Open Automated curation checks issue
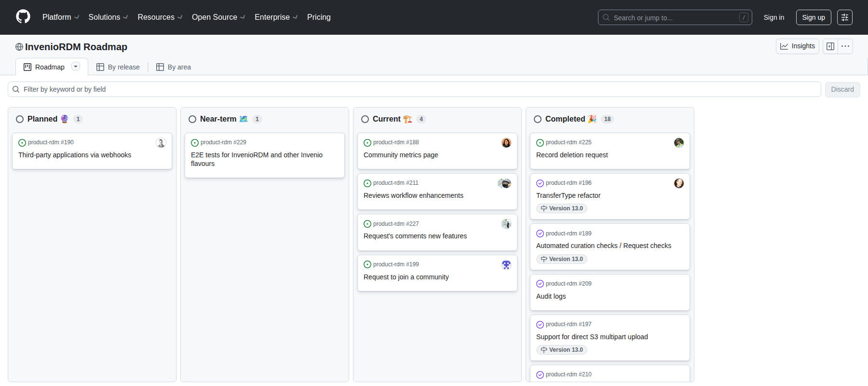The height and width of the screenshot is (386, 868). coord(604,246)
